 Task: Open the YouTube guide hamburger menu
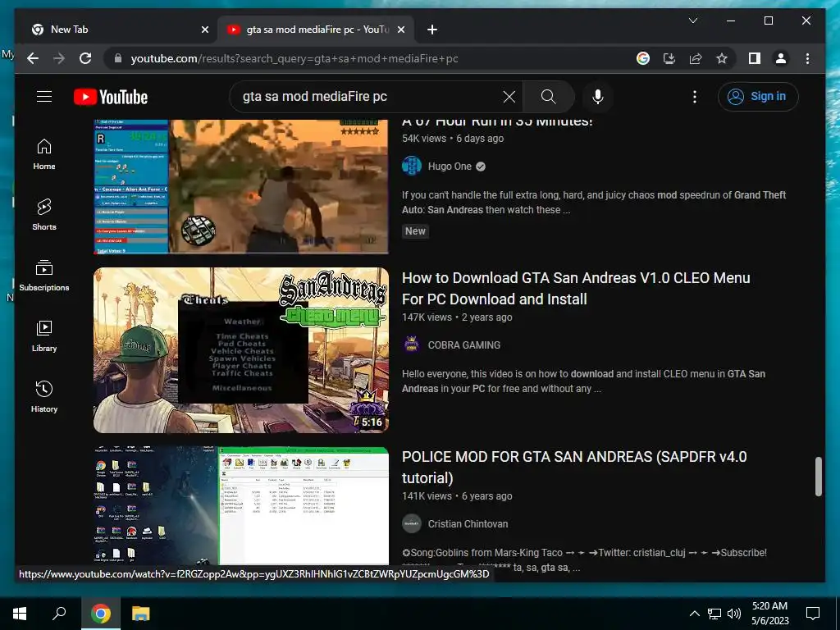(x=44, y=97)
